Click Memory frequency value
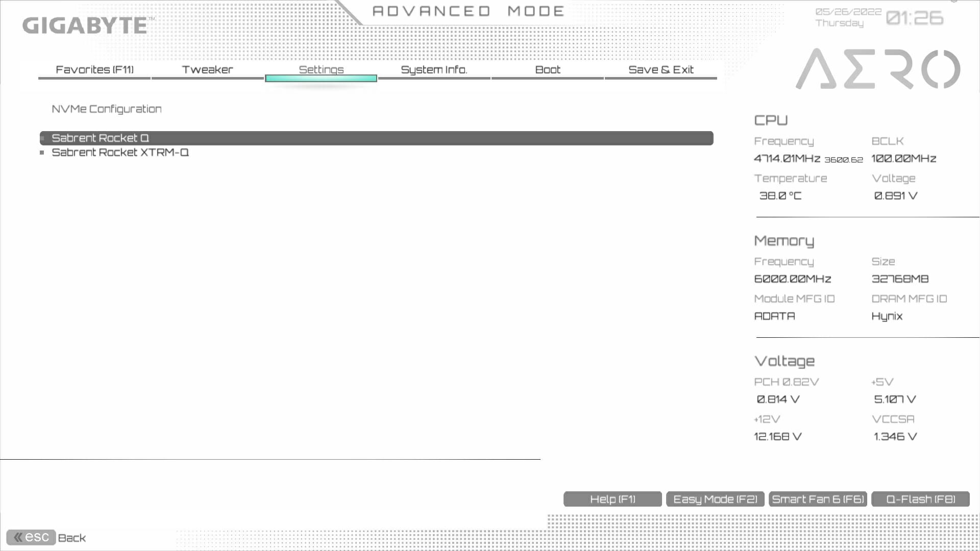This screenshot has height=551, width=980. pos(792,278)
